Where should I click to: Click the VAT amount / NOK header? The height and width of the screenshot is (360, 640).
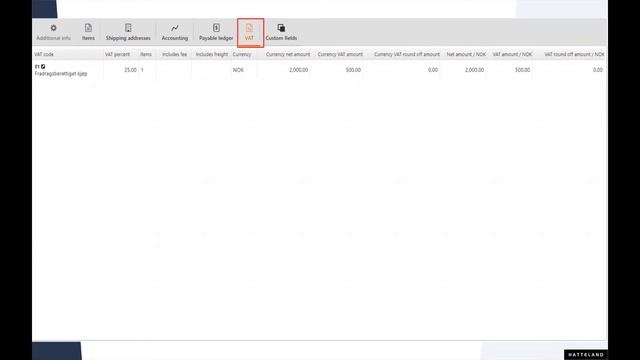point(512,54)
